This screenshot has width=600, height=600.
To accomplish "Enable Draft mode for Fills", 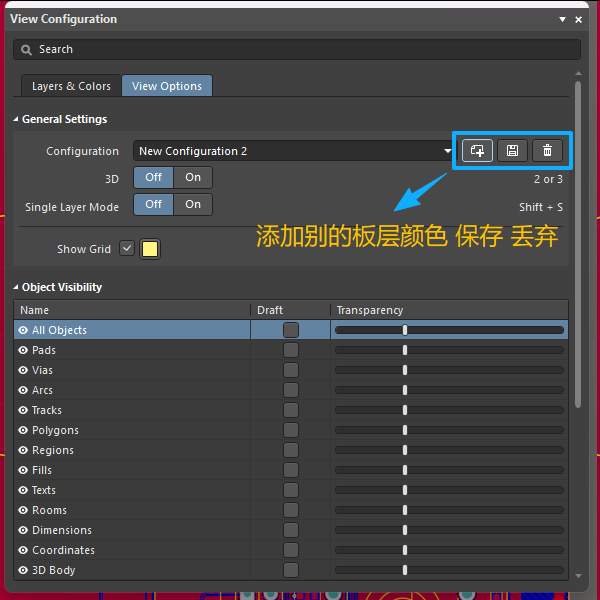I will click(291, 470).
